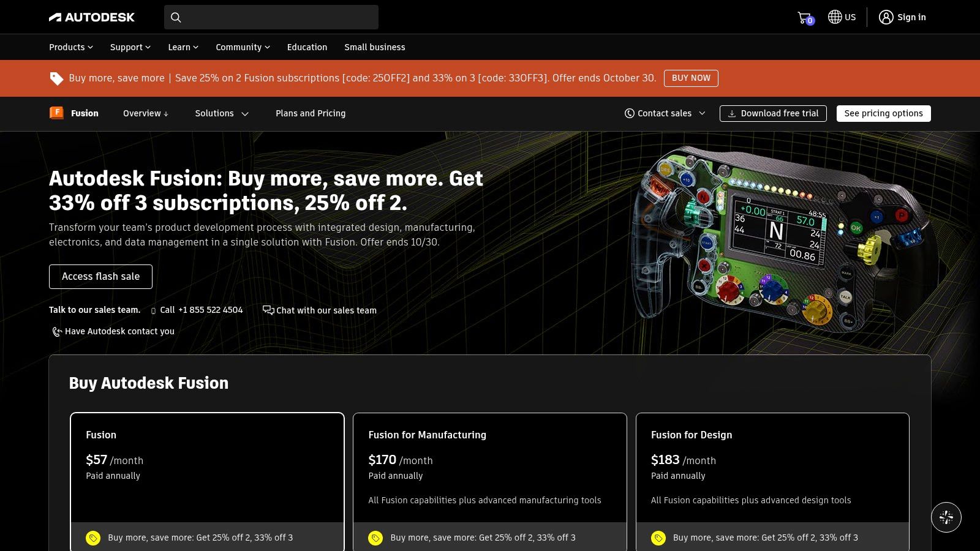The height and width of the screenshot is (551, 980).
Task: Click See pricing options button
Action: pyautogui.click(x=883, y=113)
